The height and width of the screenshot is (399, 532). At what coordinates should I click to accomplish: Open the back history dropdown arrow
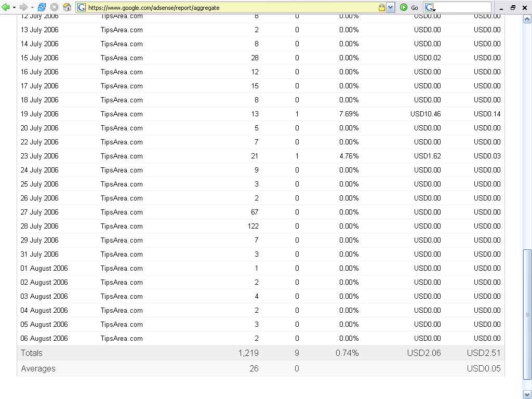click(14, 7)
